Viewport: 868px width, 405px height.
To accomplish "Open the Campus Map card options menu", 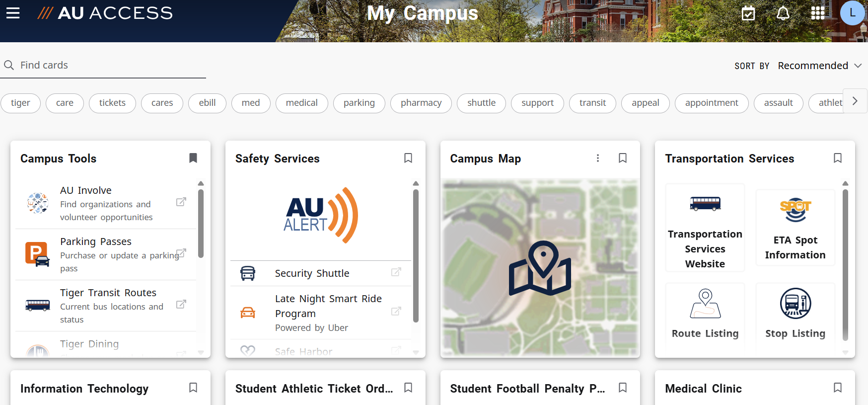I will (x=598, y=158).
